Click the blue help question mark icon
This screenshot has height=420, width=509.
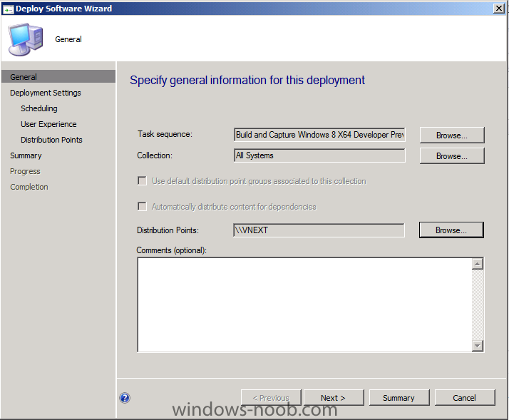click(125, 398)
